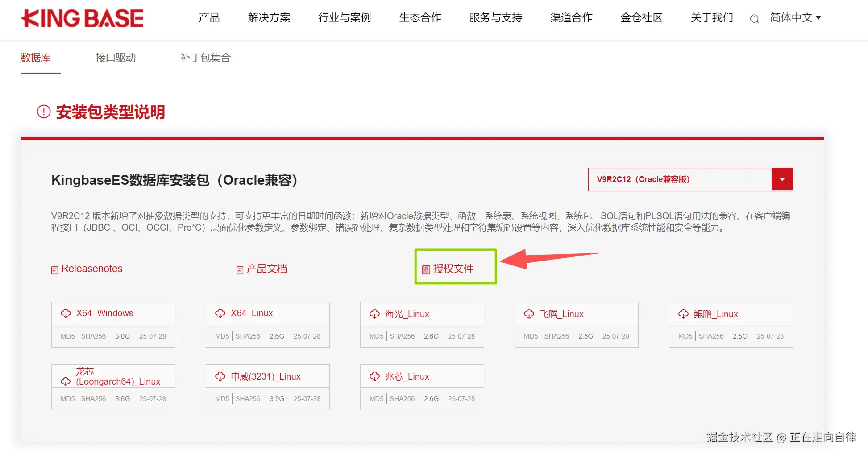Click the 产品文档 document icon
The image size is (868, 455).
click(240, 270)
